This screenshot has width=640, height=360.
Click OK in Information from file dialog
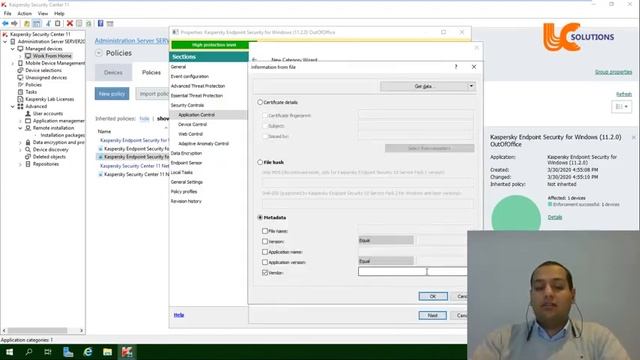433,296
